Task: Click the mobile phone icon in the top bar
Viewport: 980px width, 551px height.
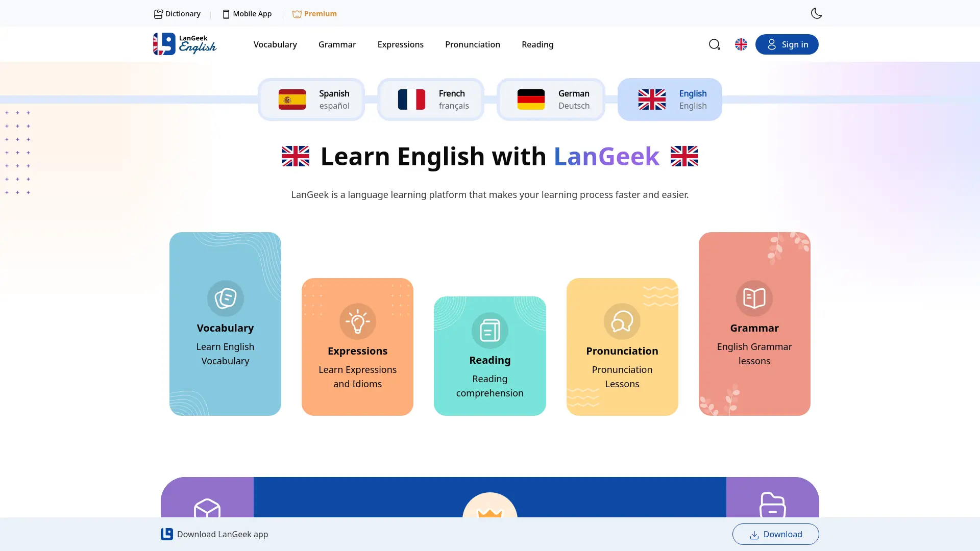Action: [226, 14]
